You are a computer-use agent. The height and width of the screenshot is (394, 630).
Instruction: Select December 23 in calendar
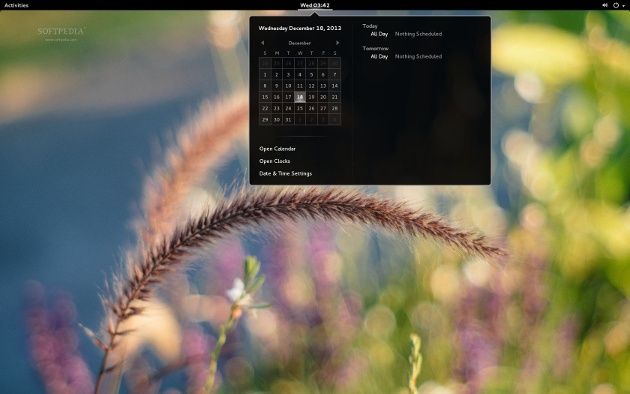click(276, 108)
